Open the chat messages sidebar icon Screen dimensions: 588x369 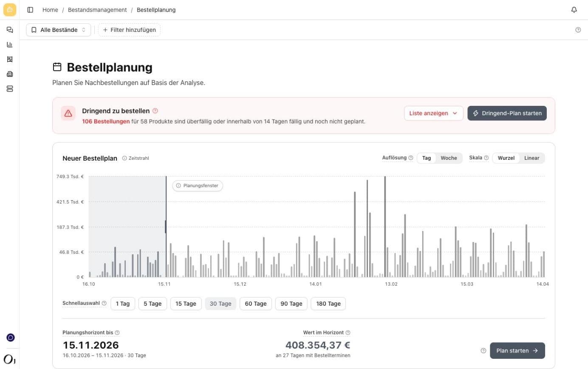click(10, 30)
